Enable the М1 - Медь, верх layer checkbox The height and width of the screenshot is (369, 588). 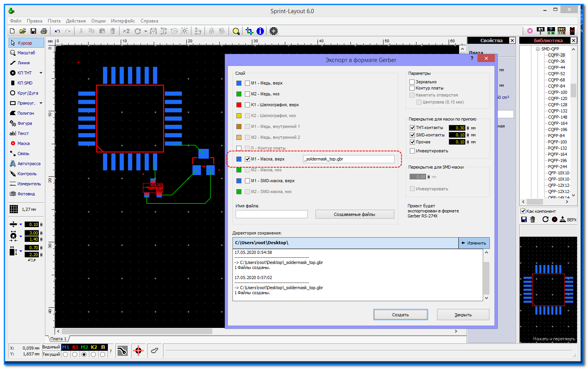(x=247, y=83)
